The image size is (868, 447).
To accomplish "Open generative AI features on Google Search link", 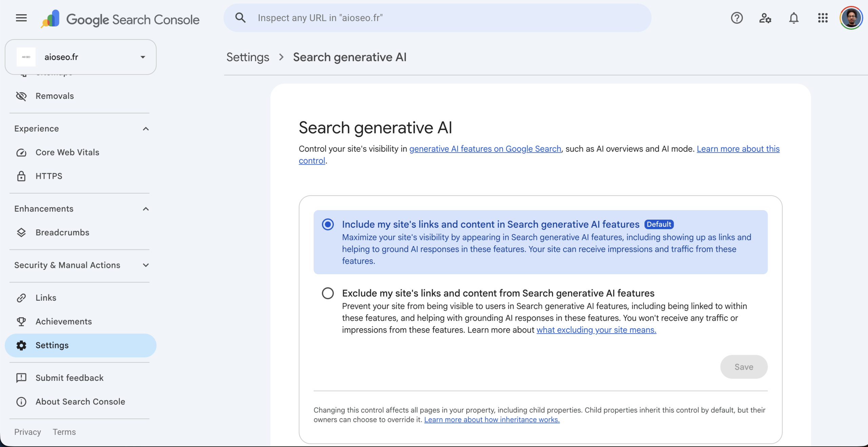I will pos(485,149).
